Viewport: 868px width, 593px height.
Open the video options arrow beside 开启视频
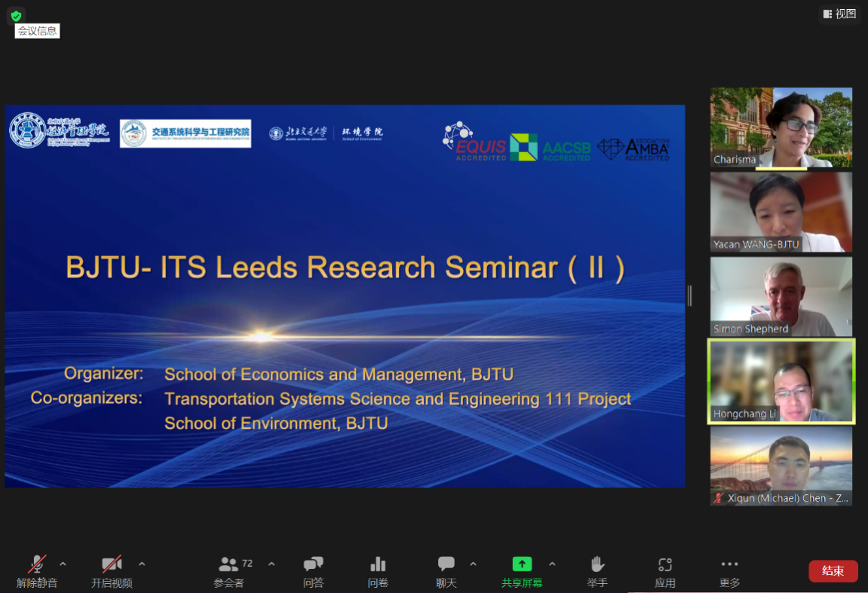(142, 564)
